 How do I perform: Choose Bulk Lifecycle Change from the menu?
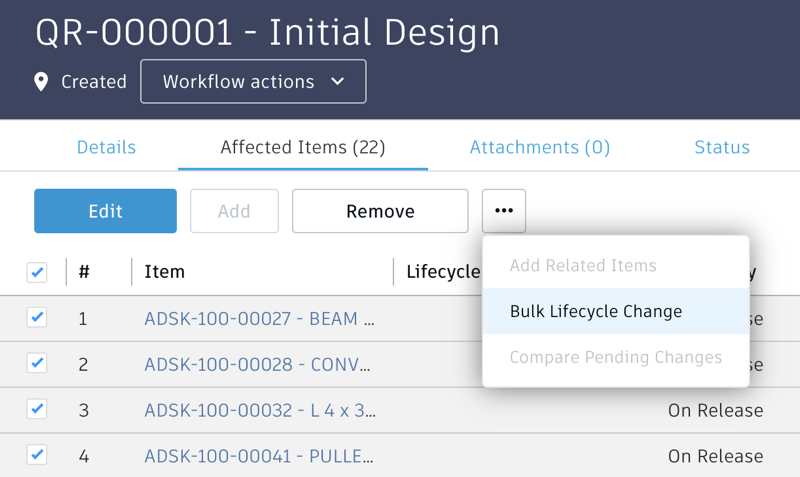click(x=616, y=311)
